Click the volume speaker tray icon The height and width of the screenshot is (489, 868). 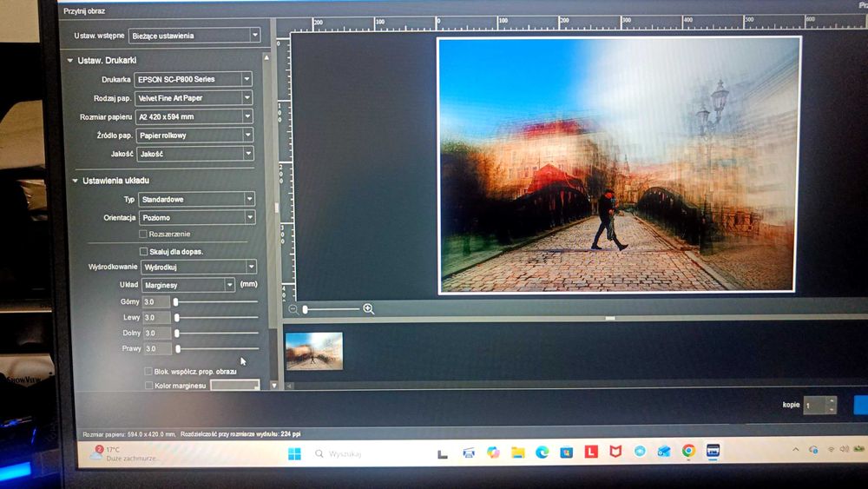tap(845, 449)
